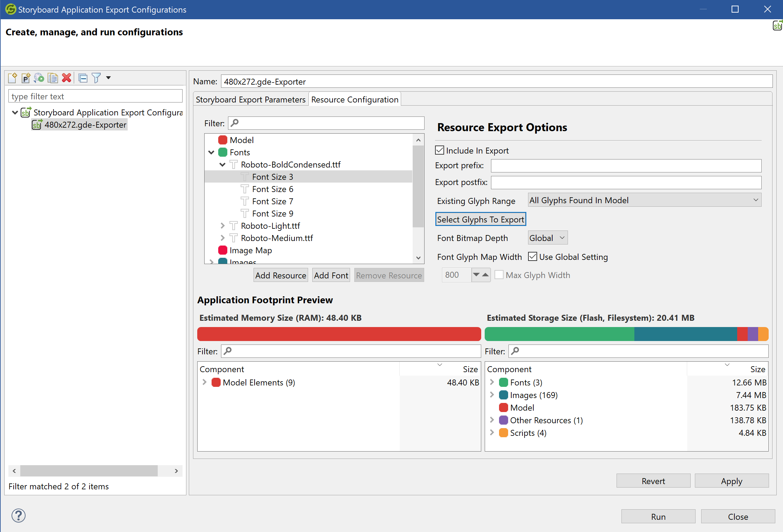Image resolution: width=783 pixels, height=532 pixels.
Task: Collapse the Storyboard Application Export Configuration node
Action: point(15,112)
